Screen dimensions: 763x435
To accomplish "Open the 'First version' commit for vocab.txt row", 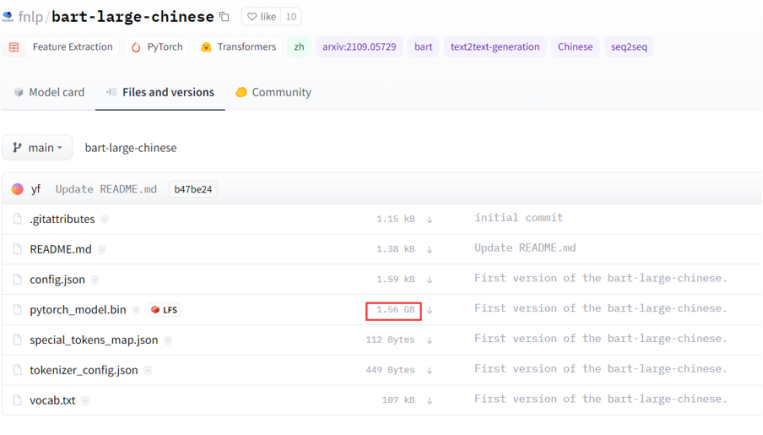I will (x=600, y=399).
